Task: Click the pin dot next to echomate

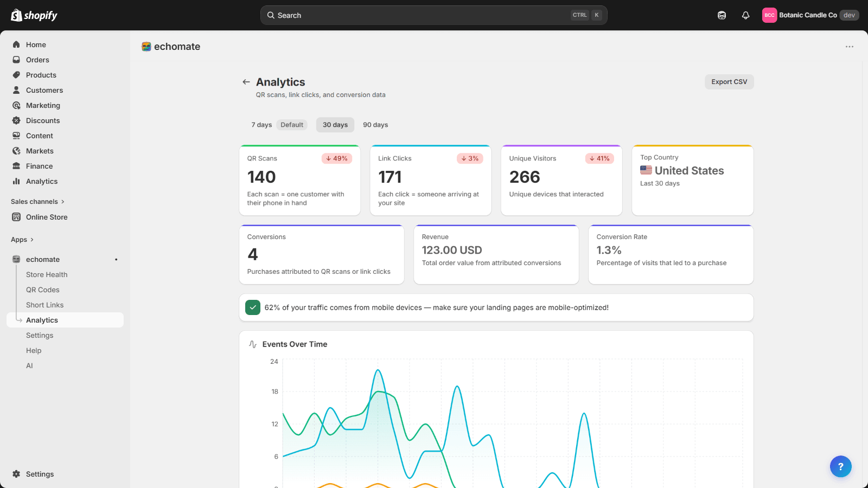Action: [116, 260]
